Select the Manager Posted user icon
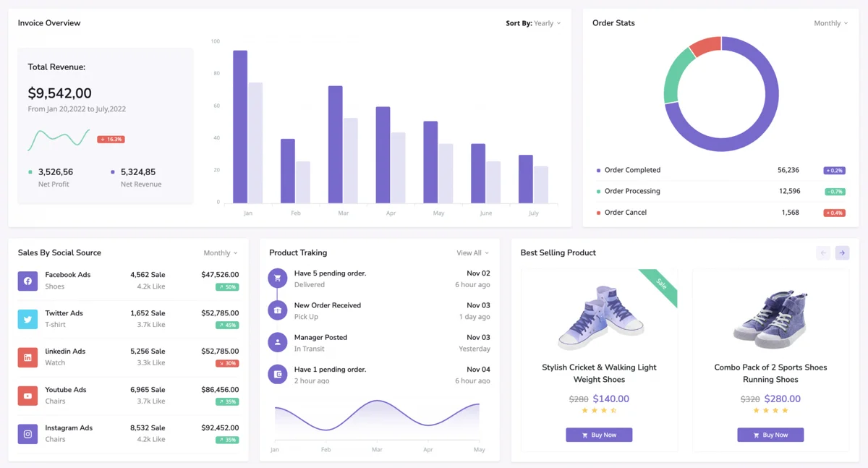 coord(277,342)
